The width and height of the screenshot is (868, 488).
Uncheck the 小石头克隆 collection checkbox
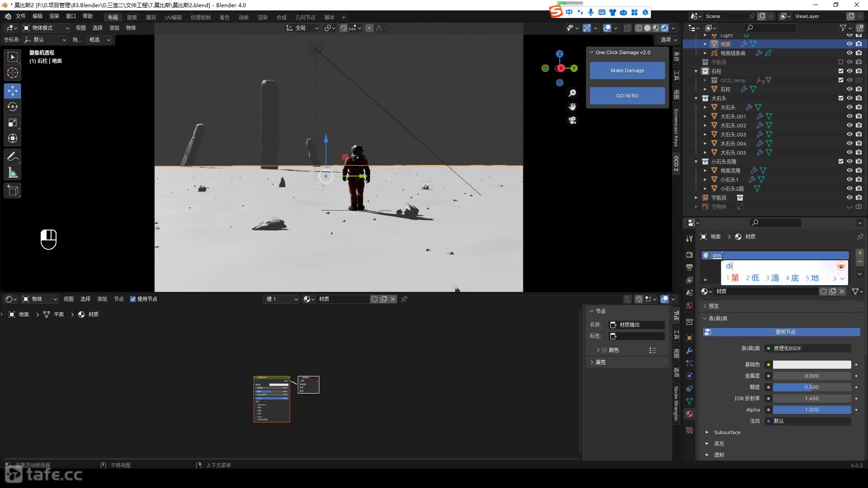841,161
